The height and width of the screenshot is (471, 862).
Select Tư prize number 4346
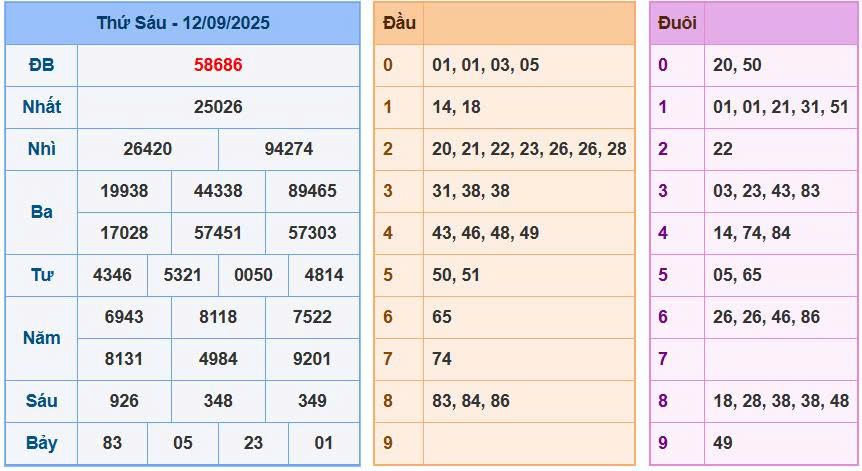112,275
